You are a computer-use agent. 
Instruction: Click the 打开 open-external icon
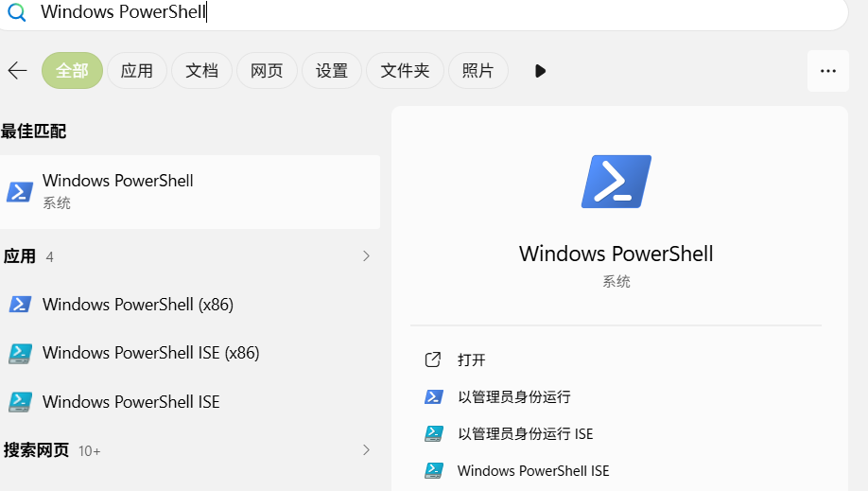433,359
